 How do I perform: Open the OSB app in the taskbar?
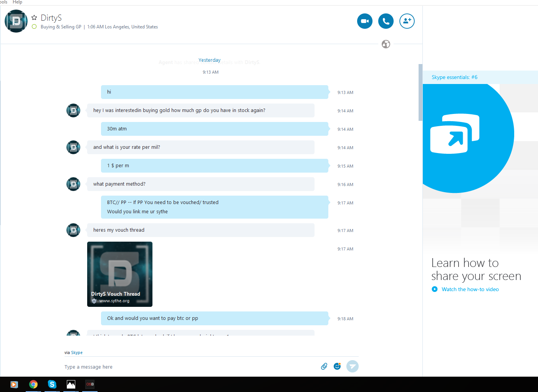point(90,384)
